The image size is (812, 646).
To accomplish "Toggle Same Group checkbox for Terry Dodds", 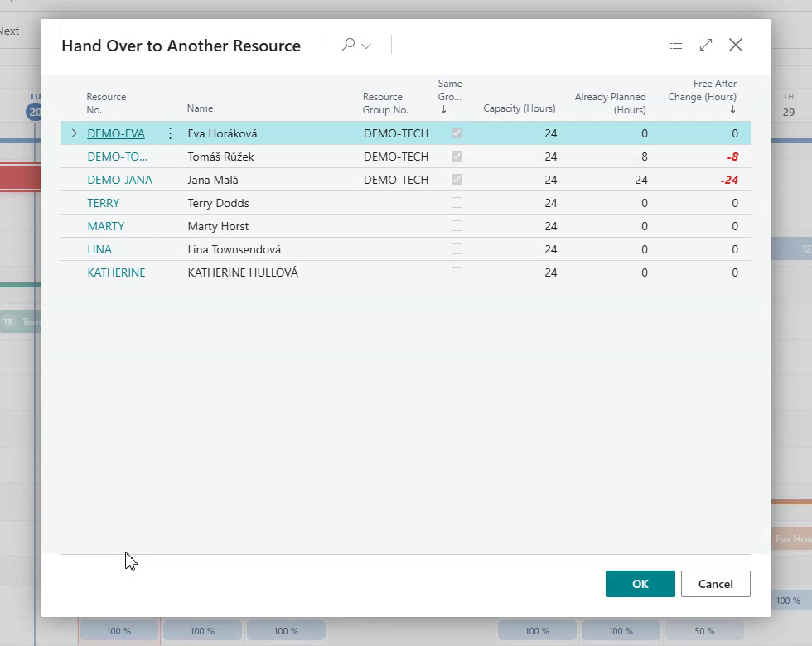I will pos(457,202).
